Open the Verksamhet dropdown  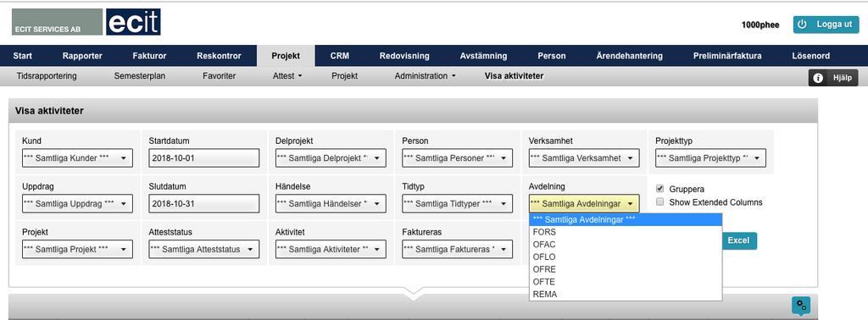tap(584, 158)
